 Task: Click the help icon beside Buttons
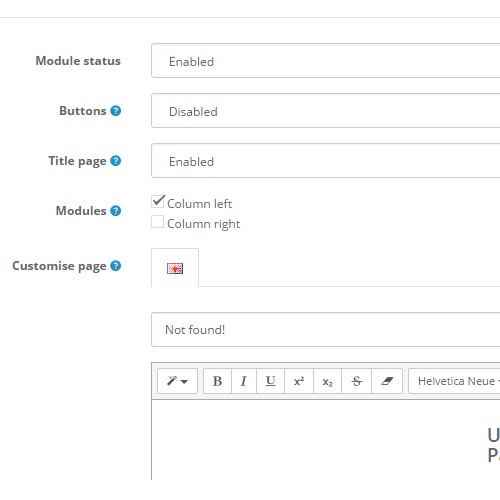(116, 111)
